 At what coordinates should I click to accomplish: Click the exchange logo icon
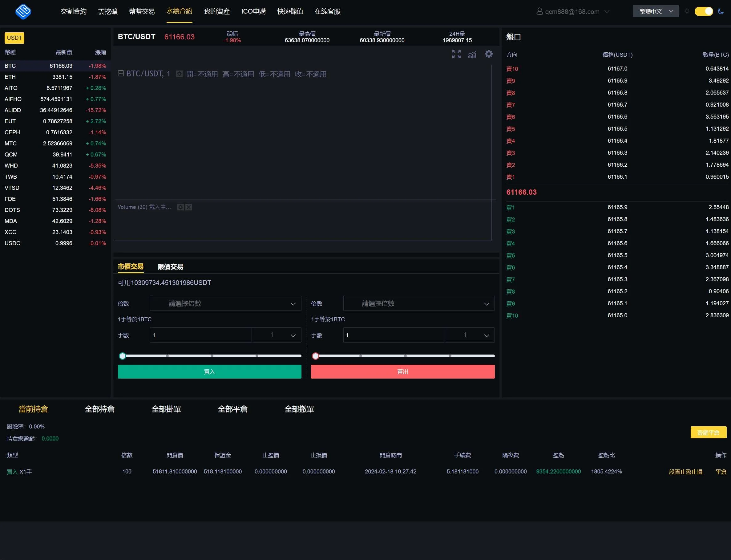point(23,12)
